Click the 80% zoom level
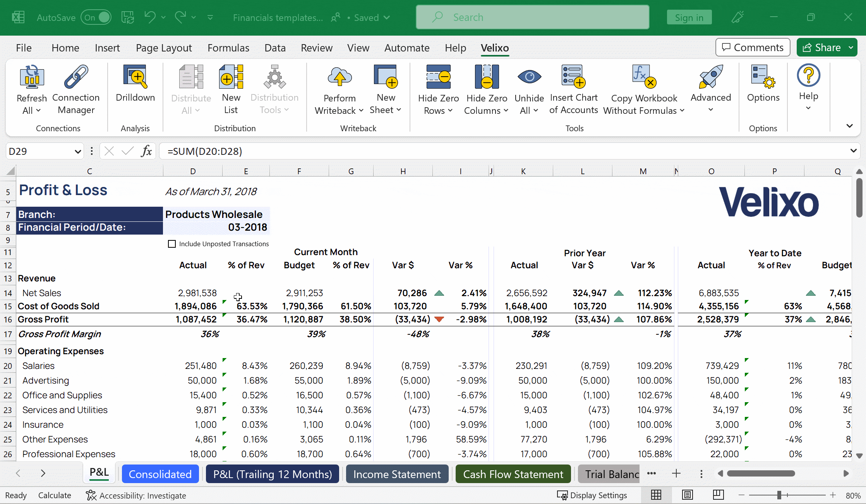 (x=853, y=495)
